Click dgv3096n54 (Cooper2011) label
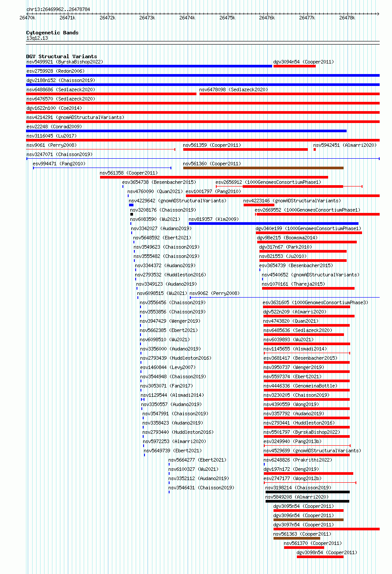The height and width of the screenshot is (574, 392). pos(303,515)
